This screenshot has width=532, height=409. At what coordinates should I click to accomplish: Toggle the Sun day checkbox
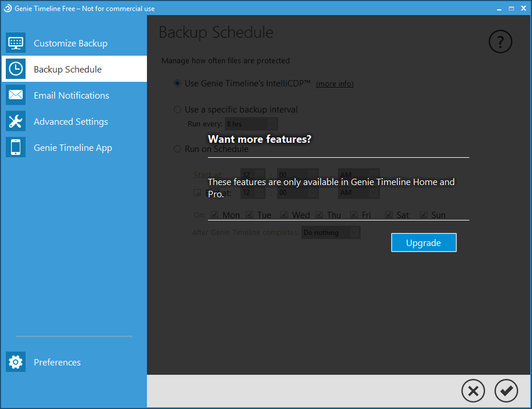(x=424, y=215)
